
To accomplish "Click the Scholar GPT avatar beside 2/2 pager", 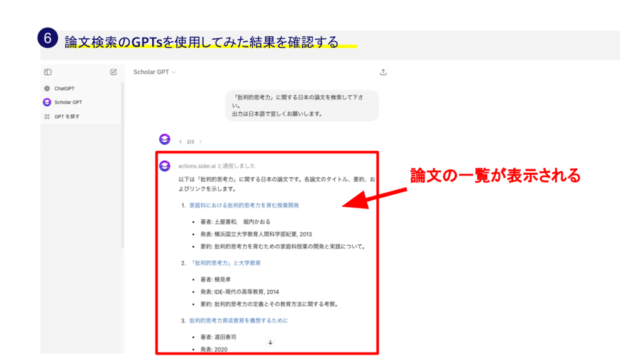I will pyautogui.click(x=164, y=140).
